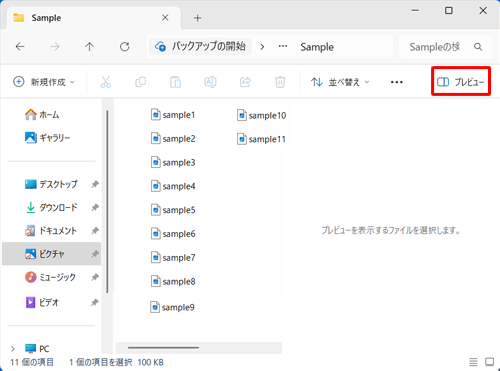Click the backup cloud icon in address bar
Image resolution: width=500 pixels, height=371 pixels.
tap(160, 46)
